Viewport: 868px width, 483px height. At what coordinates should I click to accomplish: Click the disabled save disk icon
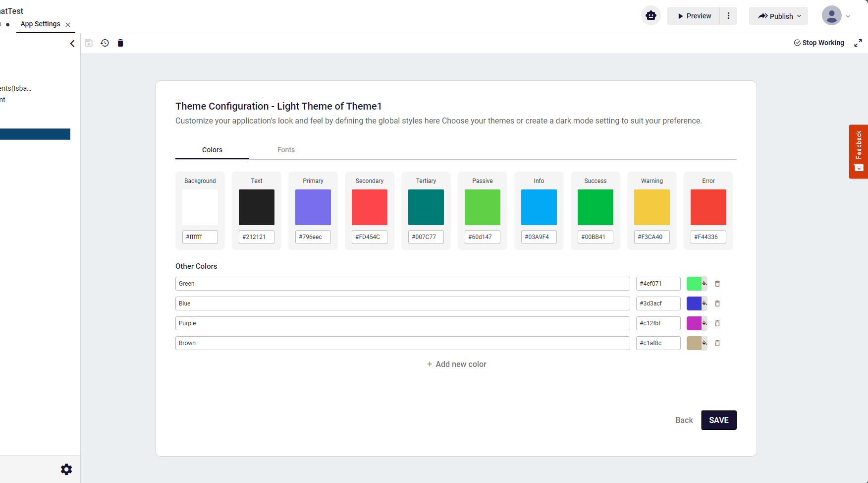coord(89,43)
